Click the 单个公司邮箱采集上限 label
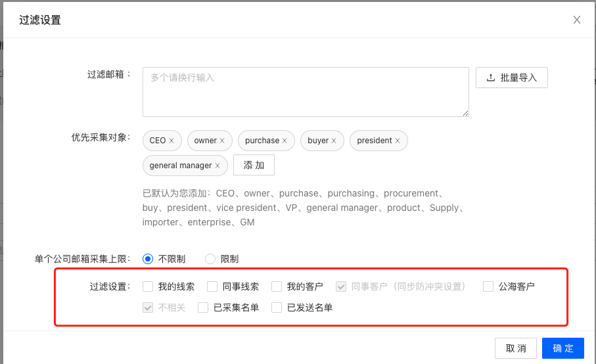Image resolution: width=596 pixels, height=364 pixels. 83,259
